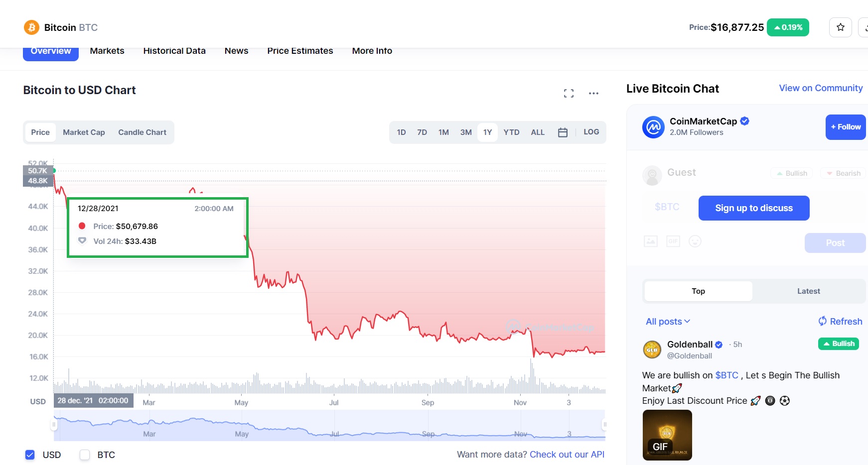Click the mini overview range chart
Image resolution: width=868 pixels, height=465 pixels.
point(329,426)
